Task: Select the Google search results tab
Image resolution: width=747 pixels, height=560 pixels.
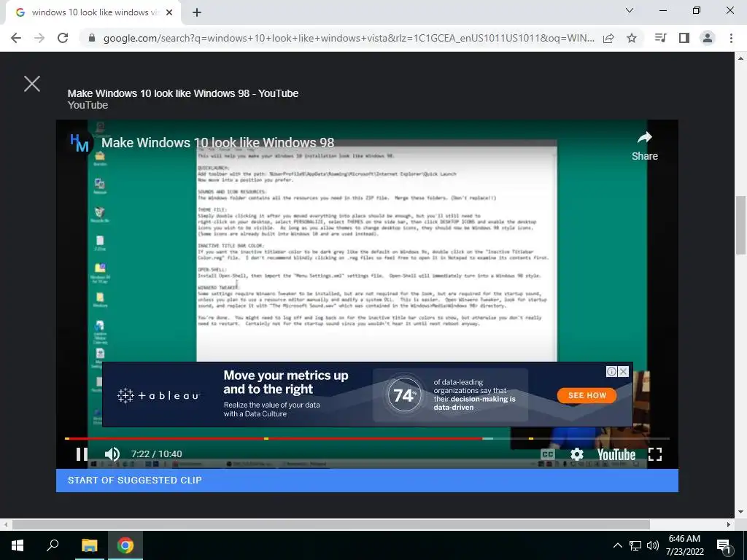Action: 93,13
